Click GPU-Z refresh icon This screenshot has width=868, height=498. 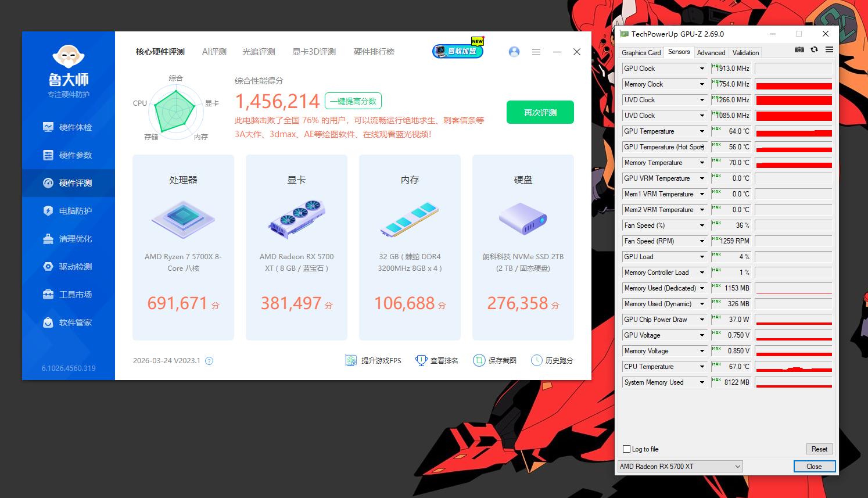pyautogui.click(x=815, y=50)
